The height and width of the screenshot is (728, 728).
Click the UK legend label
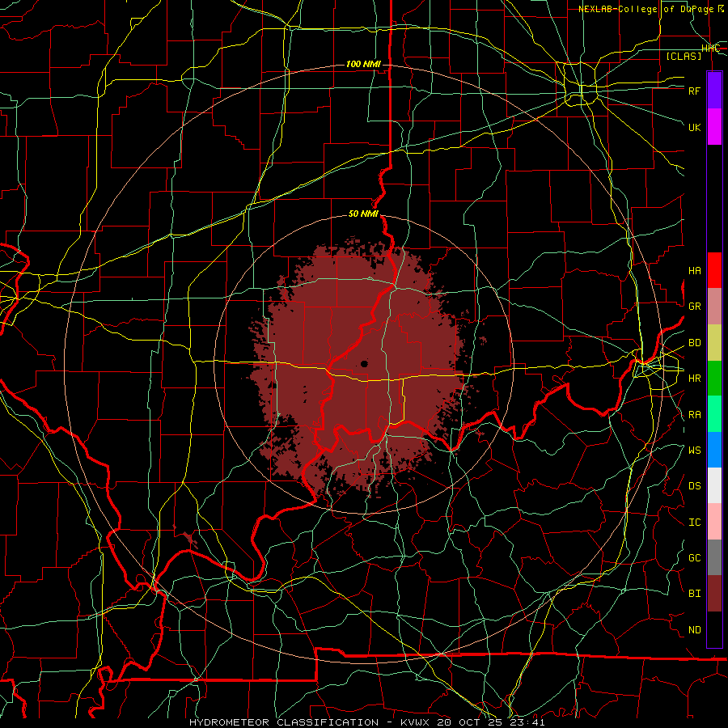click(x=694, y=127)
